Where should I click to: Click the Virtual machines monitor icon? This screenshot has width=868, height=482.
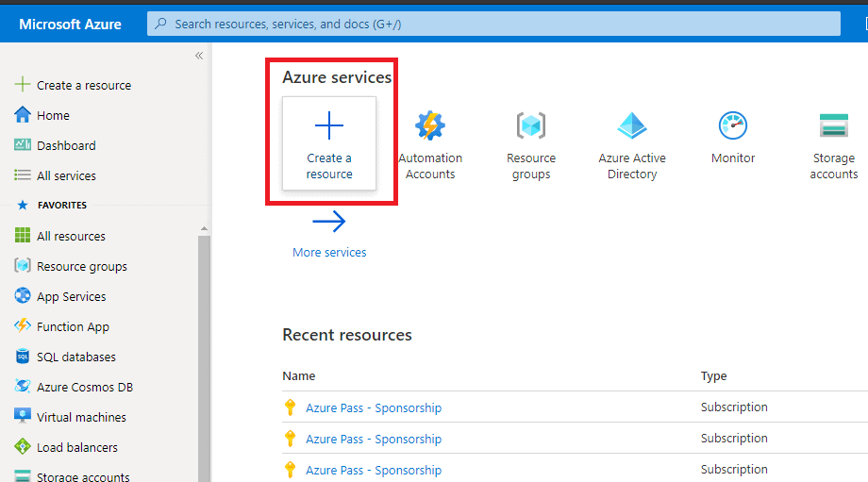(x=22, y=416)
